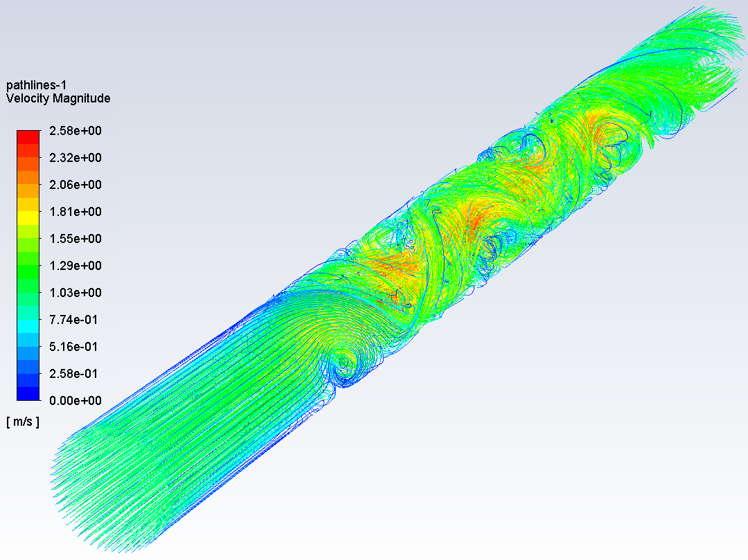Click the red top band of colorbar
The width and height of the screenshot is (748, 560).
(28, 137)
